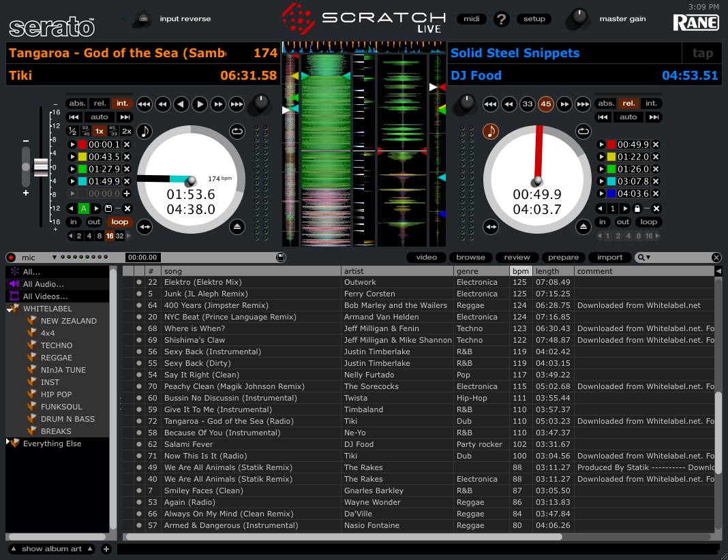Toggle left deck key lock note icon
The height and width of the screenshot is (560, 728).
(145, 131)
